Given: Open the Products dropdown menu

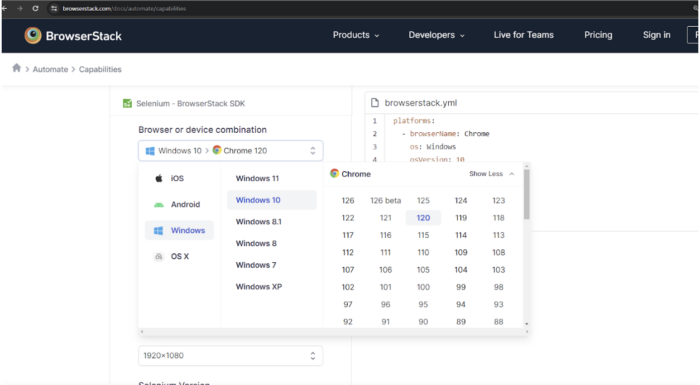Looking at the screenshot, I should click(x=356, y=35).
